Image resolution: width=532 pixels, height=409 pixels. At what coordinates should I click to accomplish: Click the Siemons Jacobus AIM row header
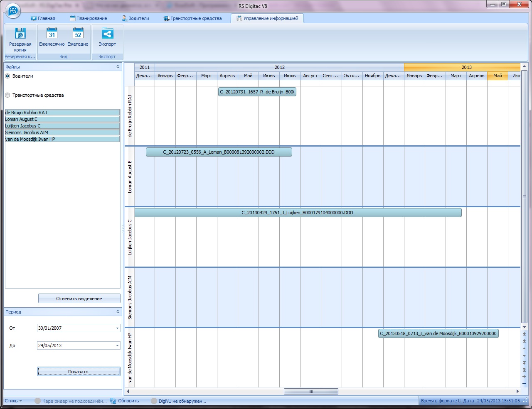pyautogui.click(x=130, y=297)
